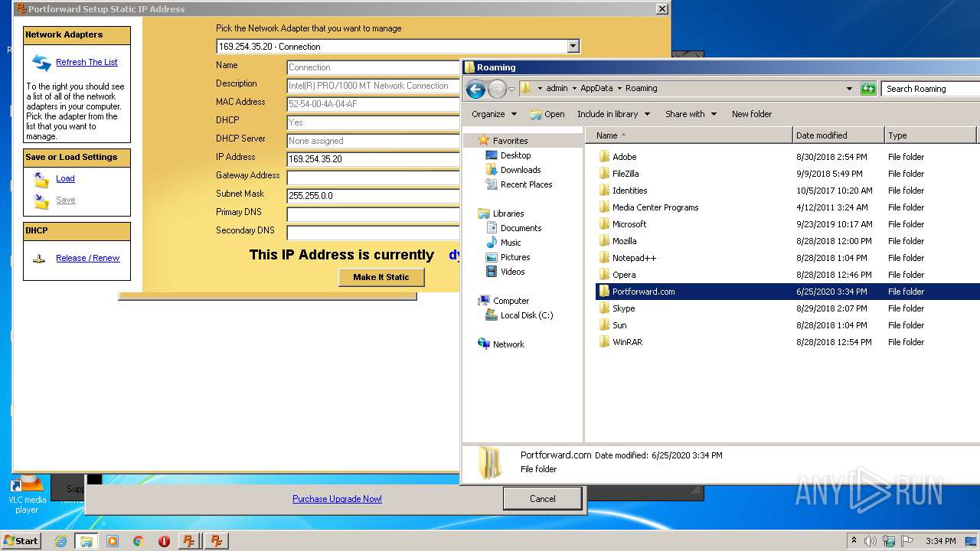Viewport: 980px width, 551px height.
Task: Select the Mozilla folder row
Action: [x=787, y=241]
